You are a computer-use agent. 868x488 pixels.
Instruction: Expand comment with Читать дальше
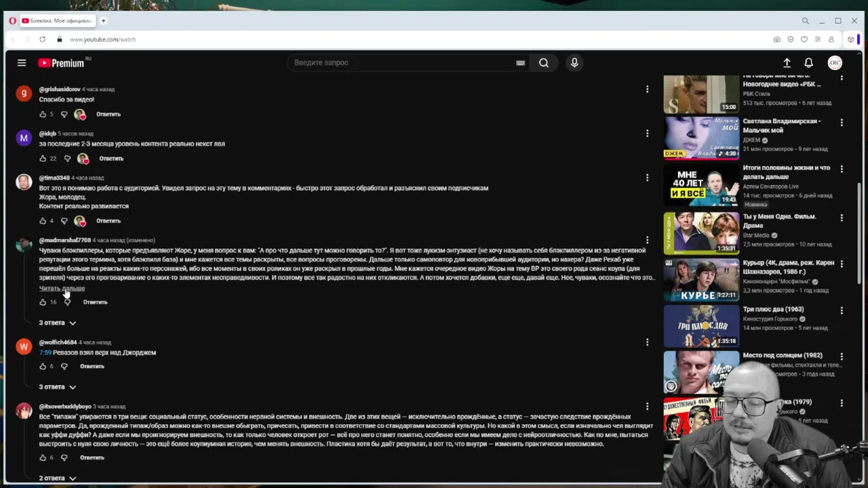coord(62,289)
